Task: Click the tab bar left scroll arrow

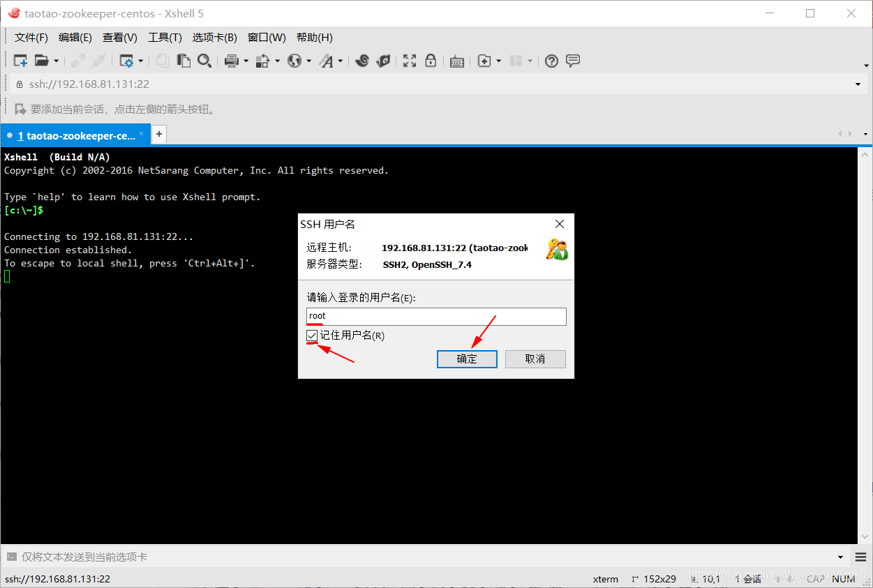Action: click(841, 134)
